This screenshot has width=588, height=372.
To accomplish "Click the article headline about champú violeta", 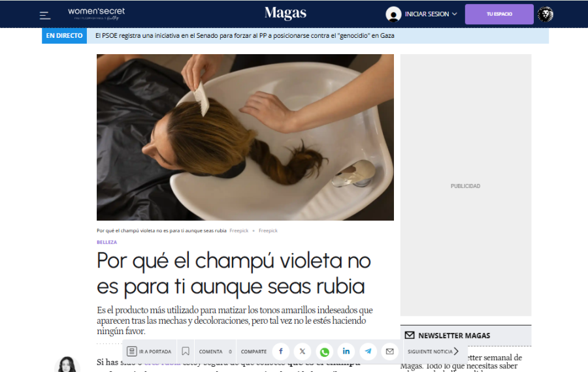I will [234, 273].
